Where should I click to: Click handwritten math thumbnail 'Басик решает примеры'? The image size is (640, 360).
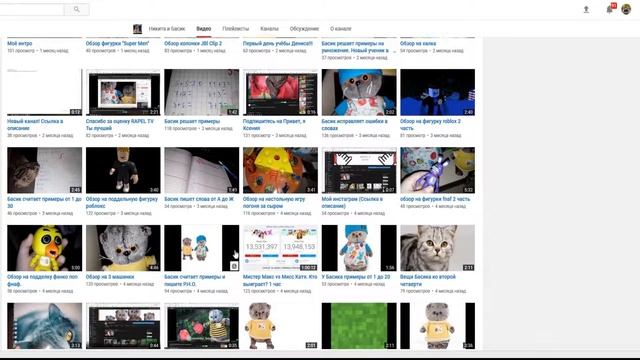tap(202, 92)
